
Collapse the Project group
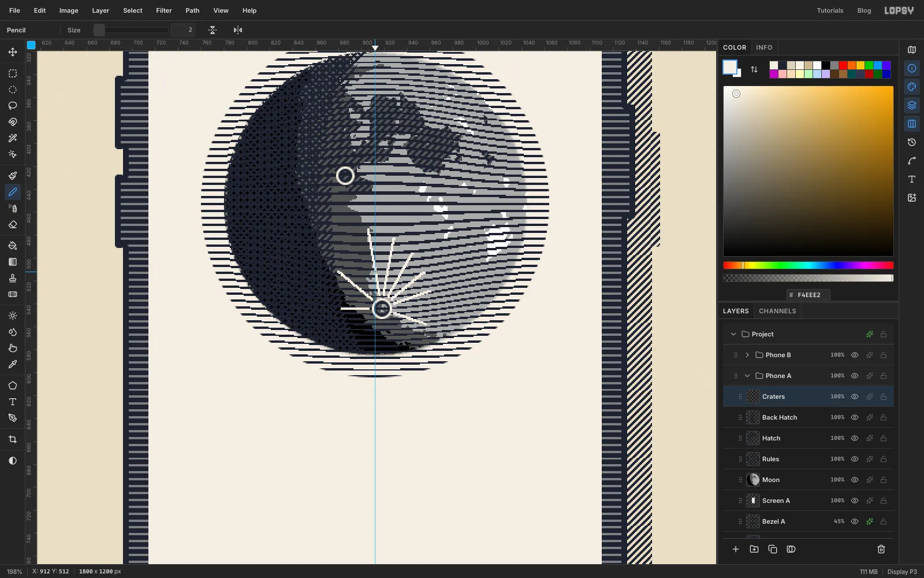point(733,334)
